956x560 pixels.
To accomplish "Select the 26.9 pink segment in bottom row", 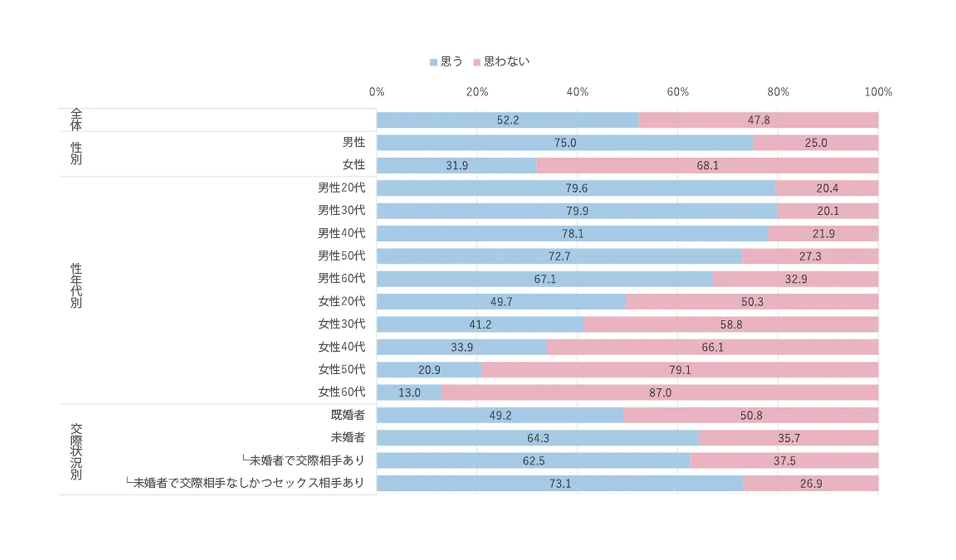I will (811, 483).
